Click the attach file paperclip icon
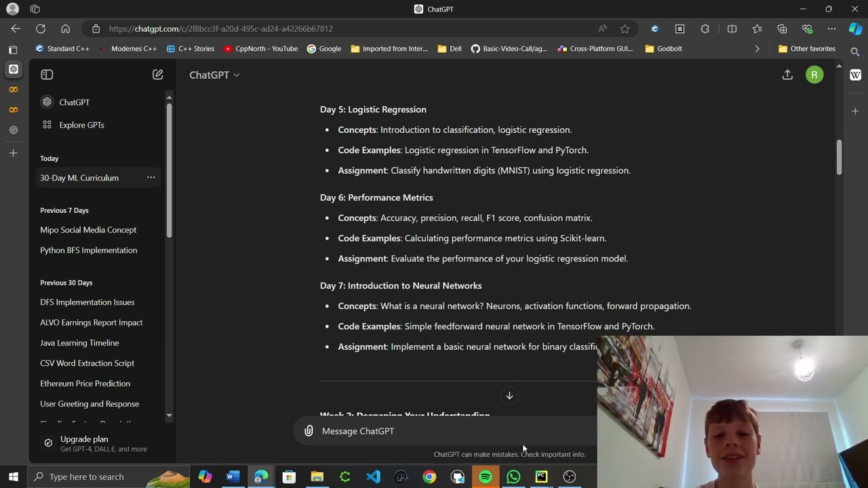868x488 pixels. point(309,431)
